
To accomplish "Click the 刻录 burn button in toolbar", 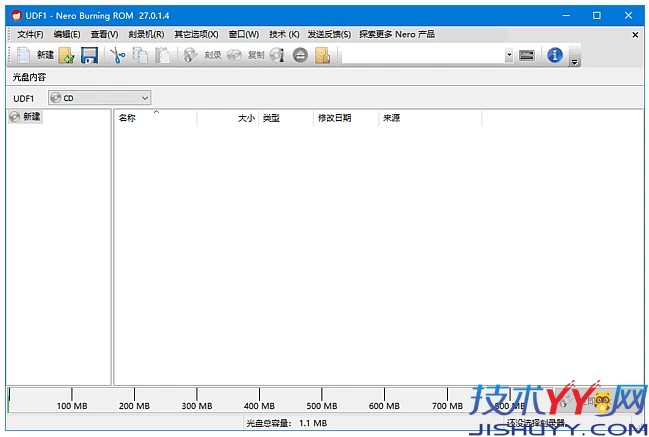I will (202, 55).
